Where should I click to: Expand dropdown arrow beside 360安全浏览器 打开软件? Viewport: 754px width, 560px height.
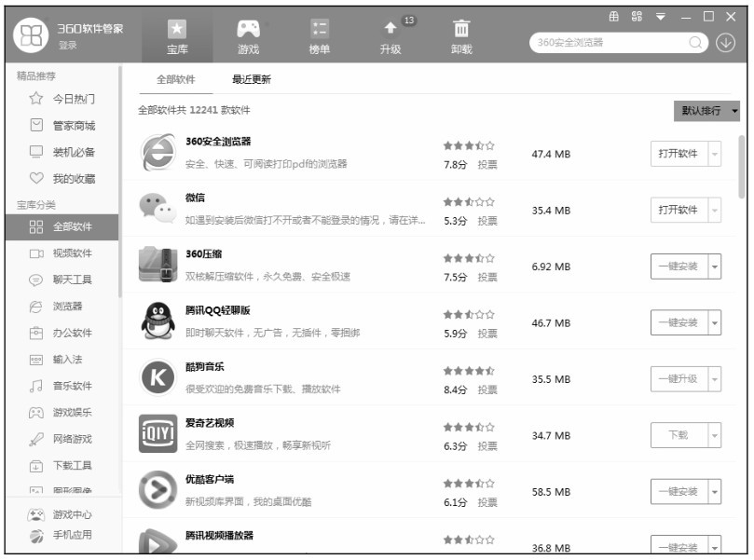coord(715,154)
